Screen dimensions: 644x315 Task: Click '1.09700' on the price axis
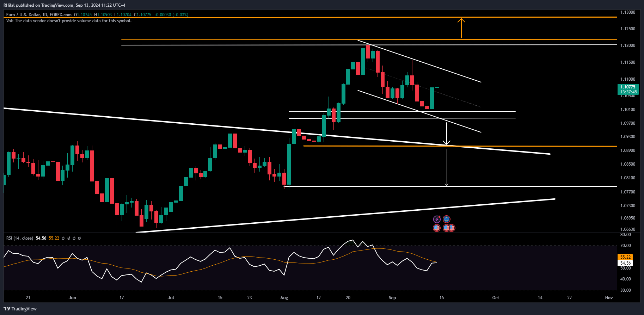[628, 123]
